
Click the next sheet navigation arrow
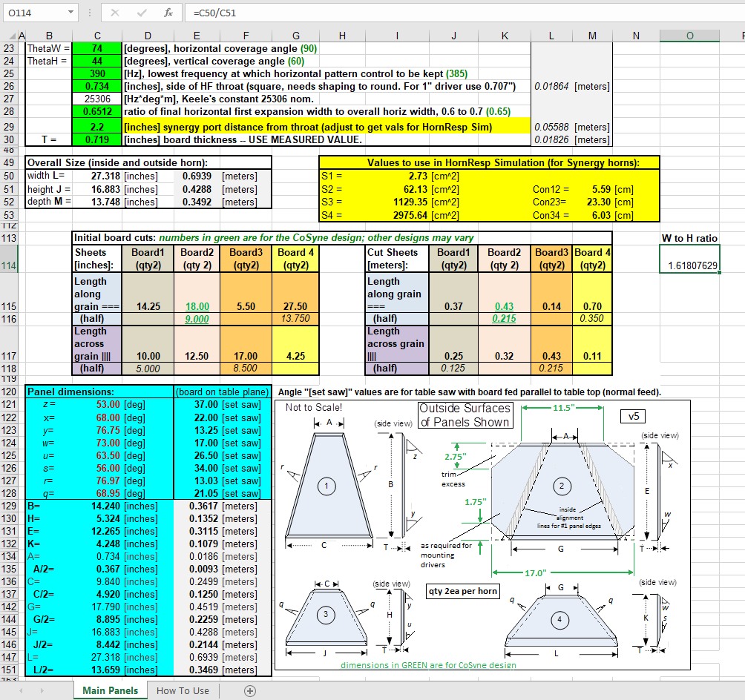coord(42,690)
